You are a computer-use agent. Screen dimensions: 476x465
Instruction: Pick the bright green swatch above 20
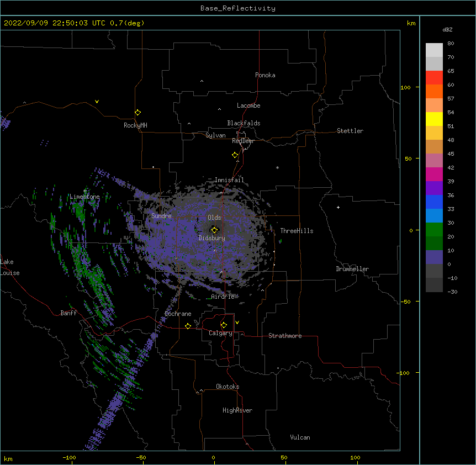tap(434, 230)
